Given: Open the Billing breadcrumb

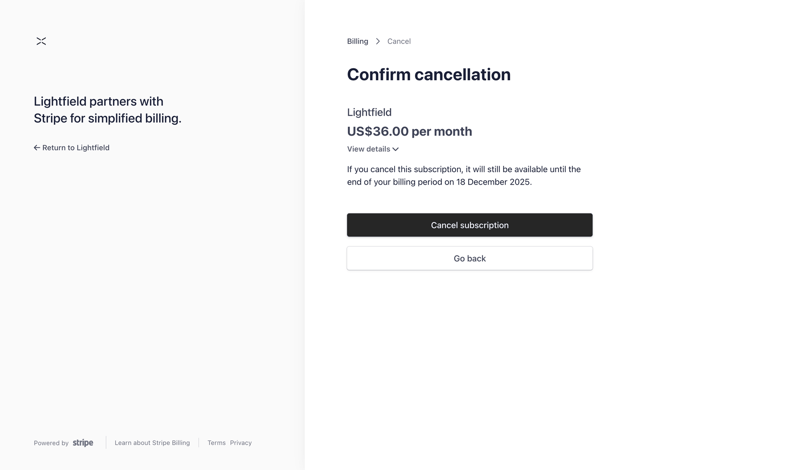Looking at the screenshot, I should click(x=357, y=41).
